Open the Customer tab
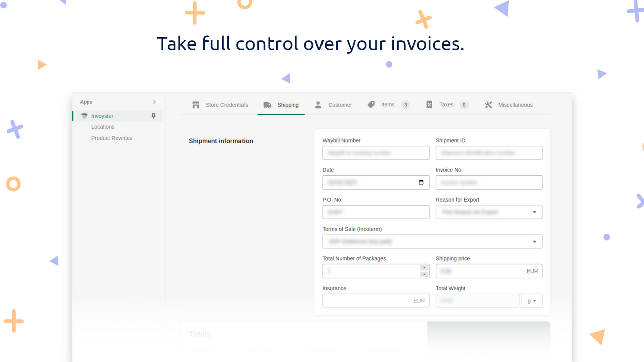Screen dimensions: 644x362 point(333,105)
